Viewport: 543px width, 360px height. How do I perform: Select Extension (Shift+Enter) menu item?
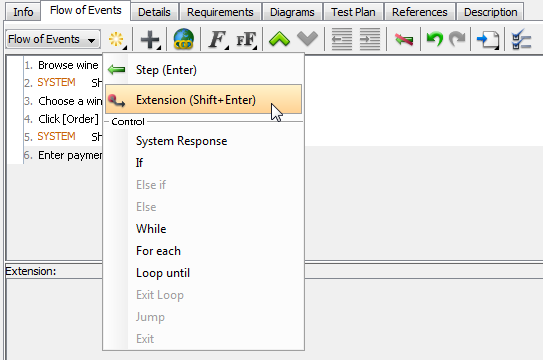tap(204, 100)
